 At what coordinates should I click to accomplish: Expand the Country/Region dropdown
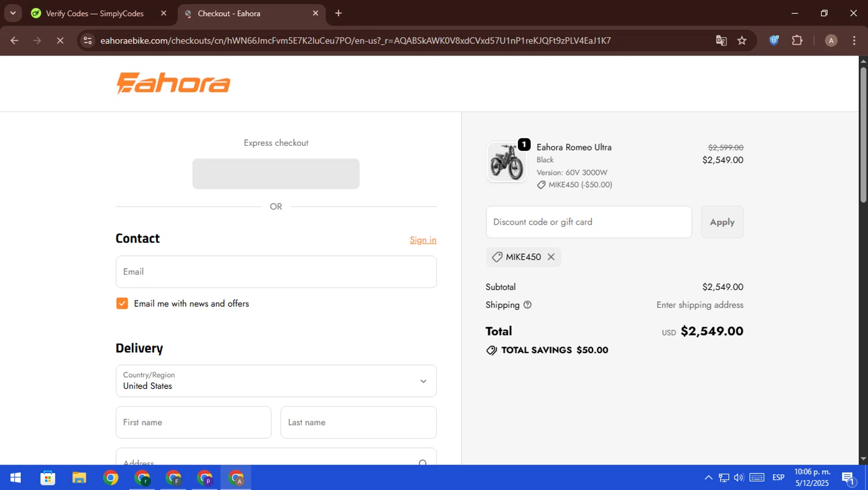coord(276,381)
